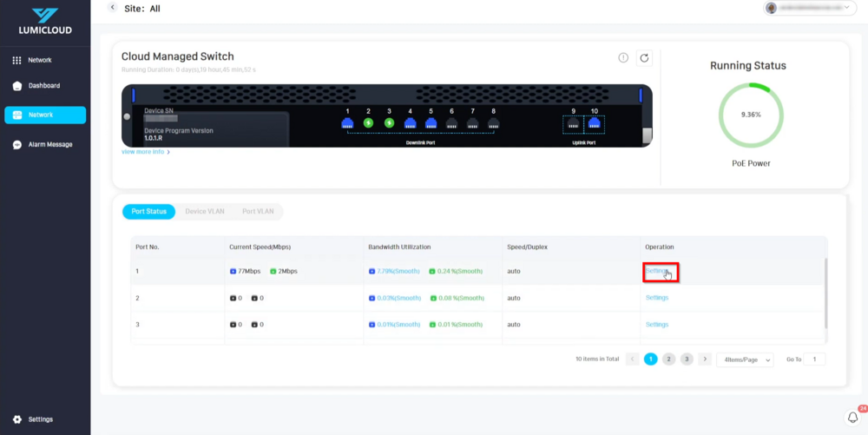Expand the view more info link
The height and width of the screenshot is (435, 868).
click(x=145, y=152)
